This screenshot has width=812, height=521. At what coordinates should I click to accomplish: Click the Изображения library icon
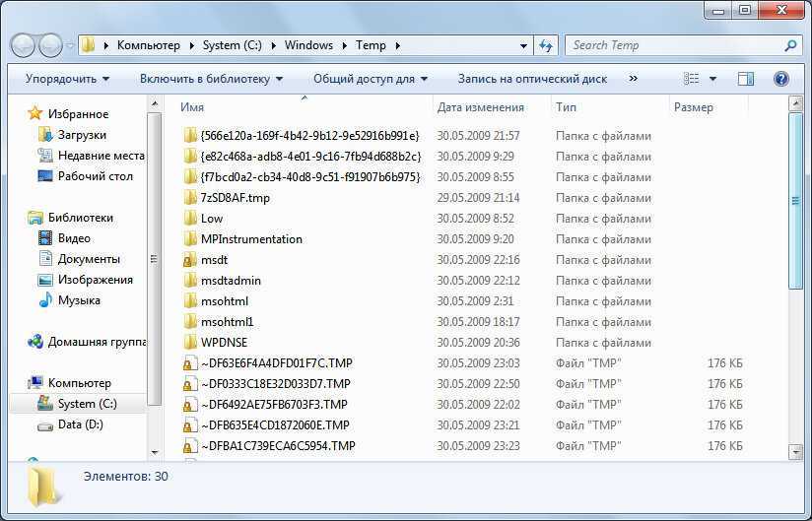pos(45,280)
